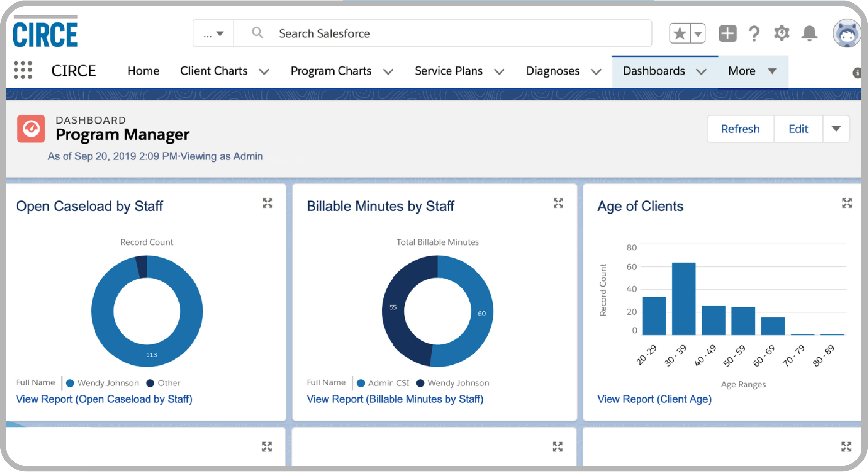
Task: Open View Report (Open Caseload by Staff) link
Action: (104, 399)
